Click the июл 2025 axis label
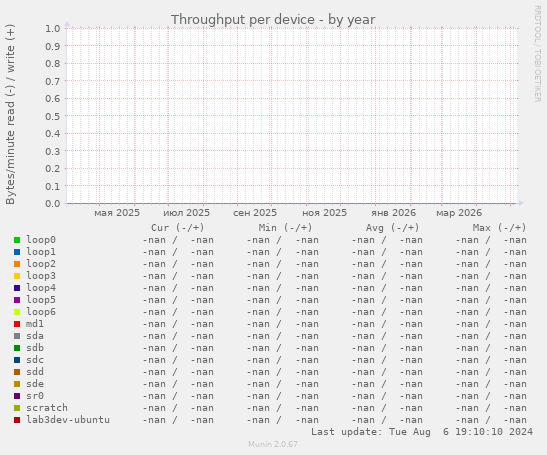This screenshot has height=455, width=547. click(x=187, y=213)
